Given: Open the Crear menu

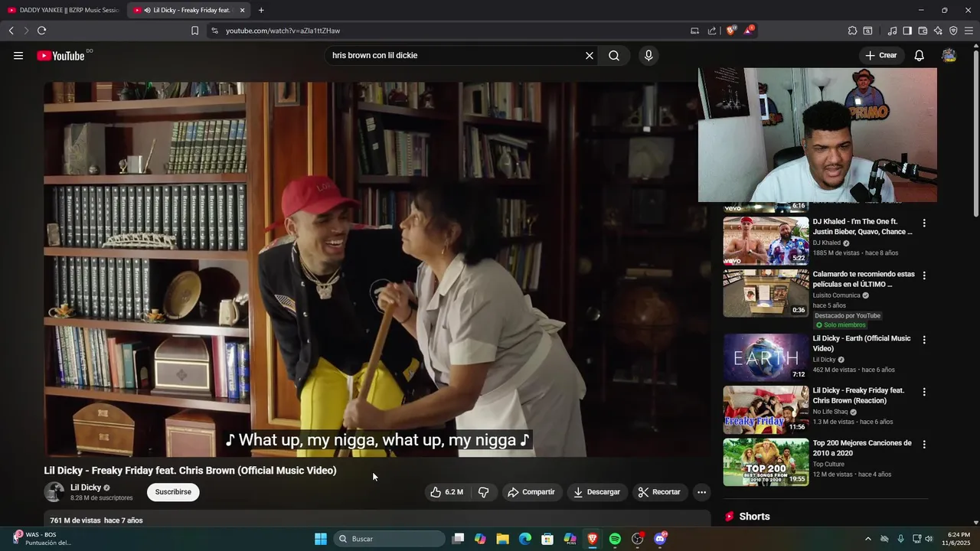Looking at the screenshot, I should tap(881, 55).
